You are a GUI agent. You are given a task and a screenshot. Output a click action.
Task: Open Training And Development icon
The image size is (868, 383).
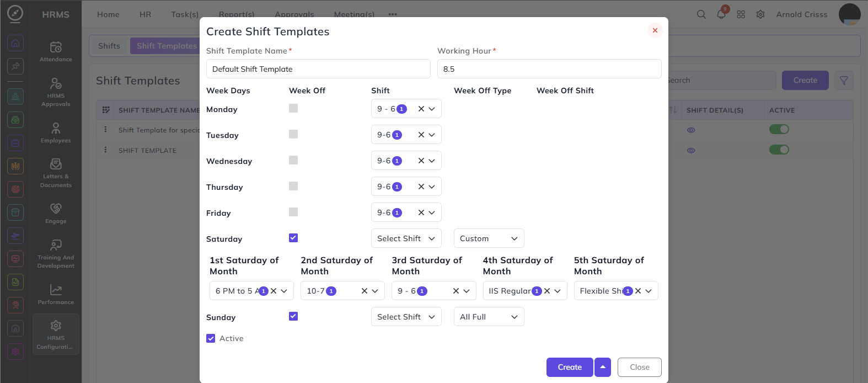(x=56, y=253)
